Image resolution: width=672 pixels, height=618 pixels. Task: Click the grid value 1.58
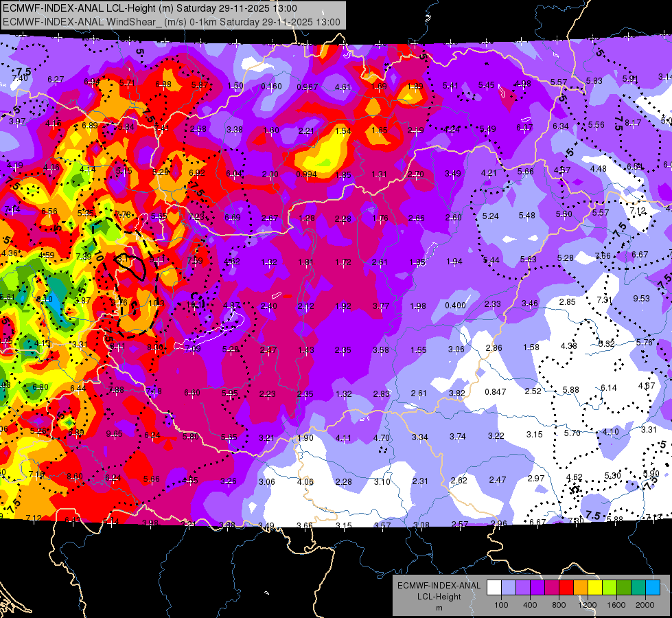[x=531, y=347]
